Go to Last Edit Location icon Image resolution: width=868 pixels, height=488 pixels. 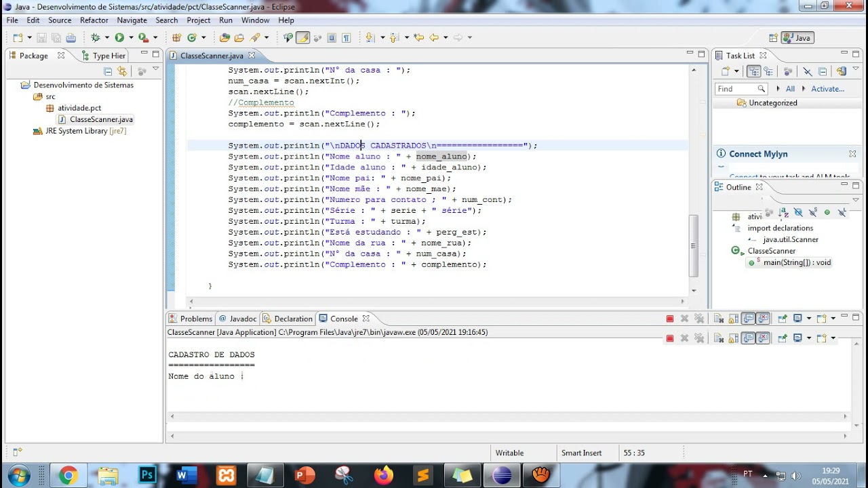coord(418,38)
